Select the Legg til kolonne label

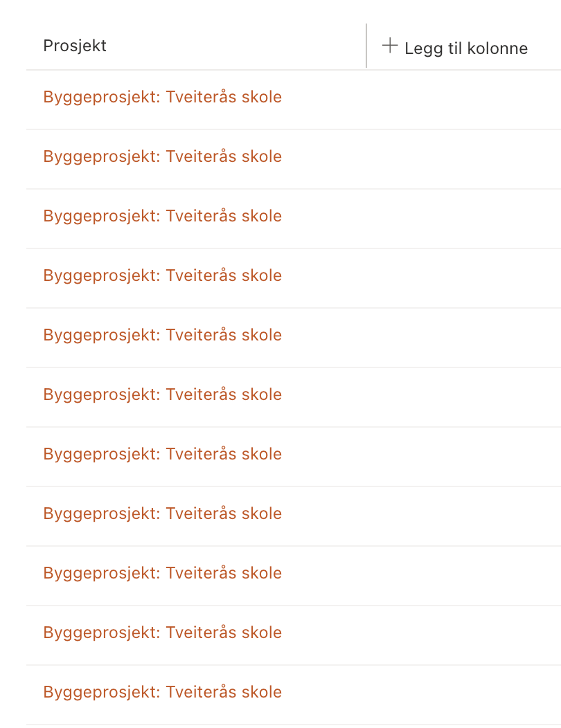(465, 48)
